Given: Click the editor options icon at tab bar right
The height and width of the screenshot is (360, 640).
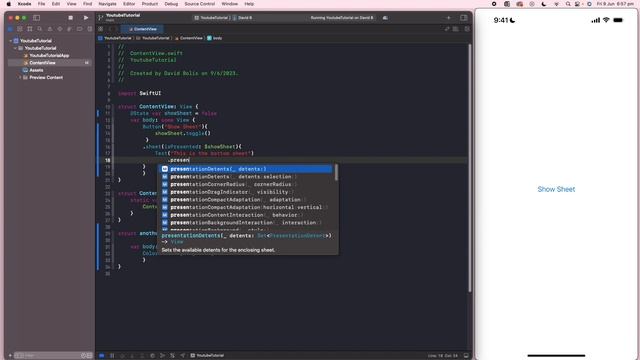Looking at the screenshot, I should [456, 29].
